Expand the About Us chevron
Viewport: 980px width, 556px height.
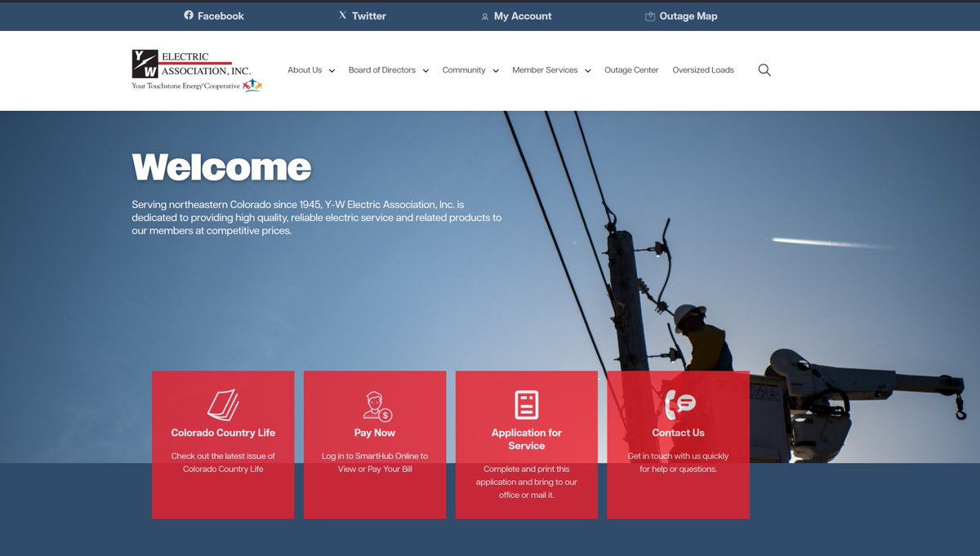click(332, 71)
